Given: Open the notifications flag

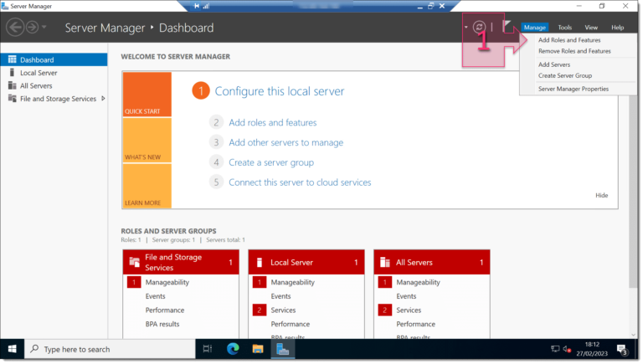Looking at the screenshot, I should click(x=507, y=26).
